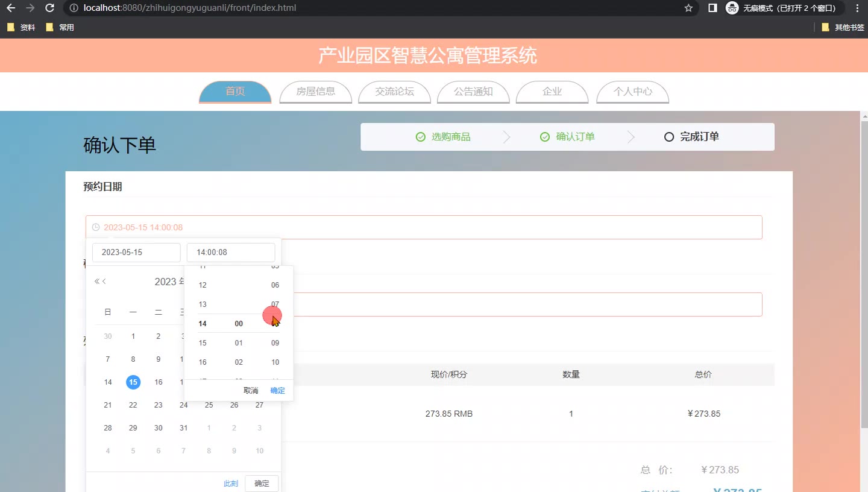Pick day 22 in the calendar
Viewport: 868px width, 492px height.
click(133, 405)
